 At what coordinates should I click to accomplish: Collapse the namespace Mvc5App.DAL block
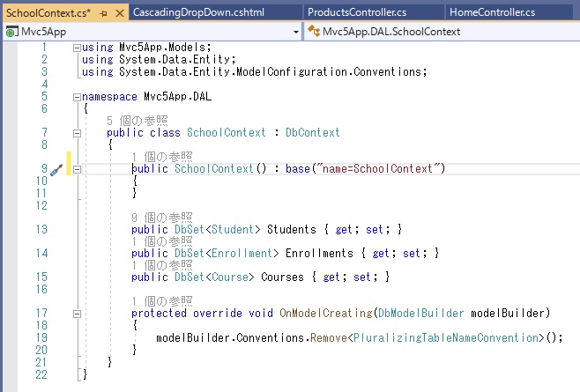(x=77, y=96)
